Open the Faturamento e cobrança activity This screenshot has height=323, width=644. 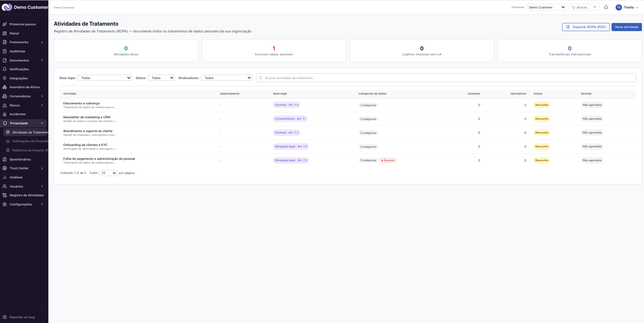coord(81,103)
